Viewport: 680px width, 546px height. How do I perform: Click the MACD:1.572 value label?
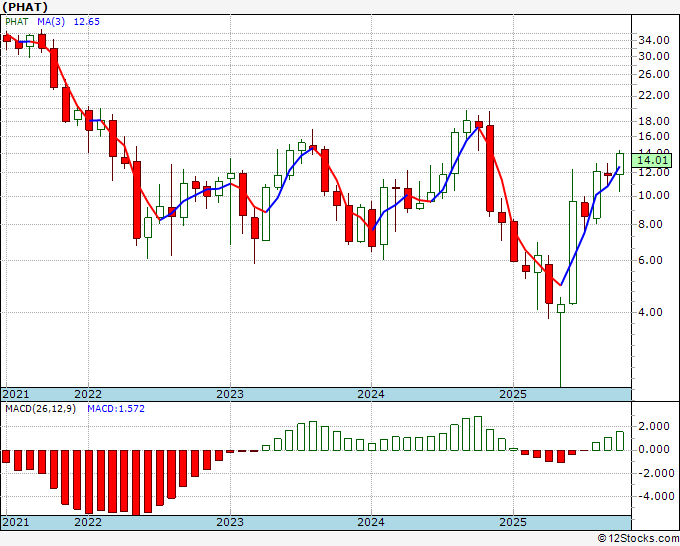pos(116,409)
